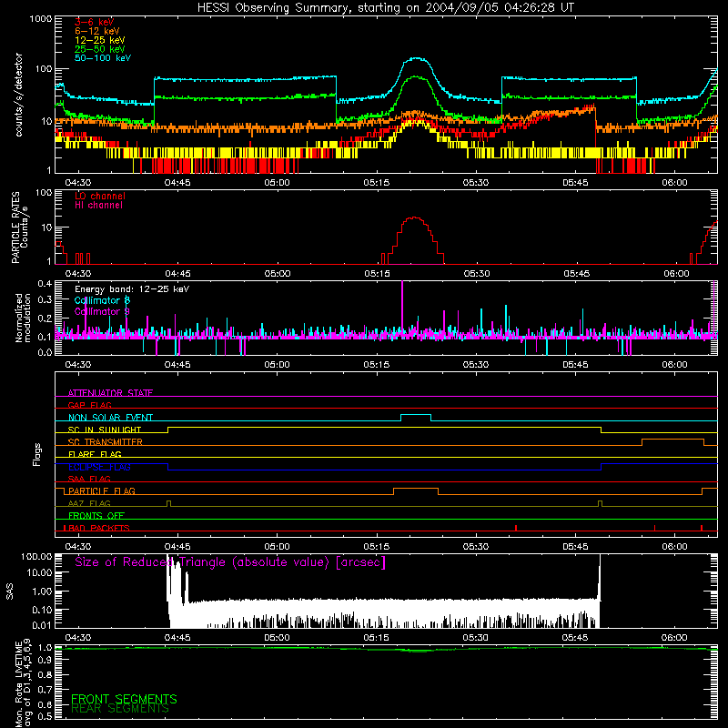Click the green 25-50 keV peak near 05:20

pos(415,77)
